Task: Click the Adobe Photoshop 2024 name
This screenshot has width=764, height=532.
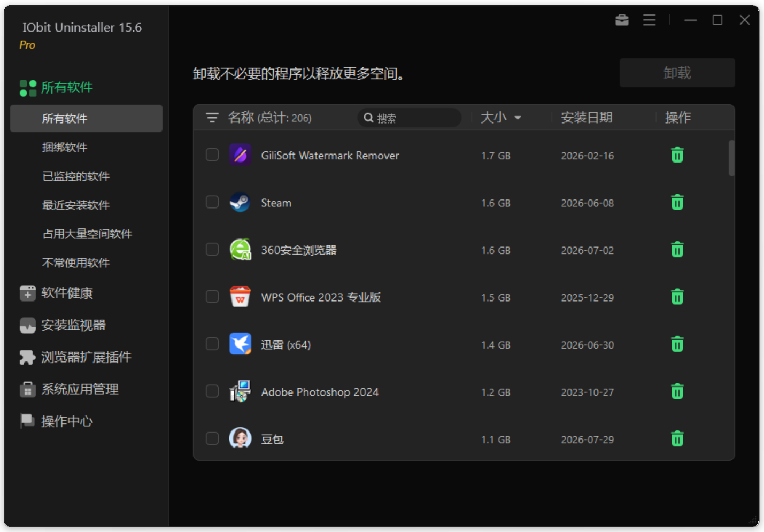Action: tap(320, 392)
